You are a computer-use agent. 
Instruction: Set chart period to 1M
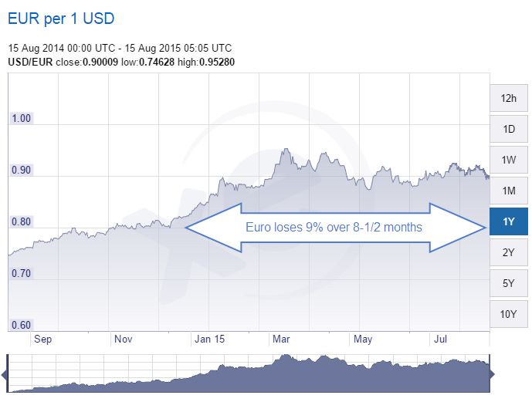[508, 191]
